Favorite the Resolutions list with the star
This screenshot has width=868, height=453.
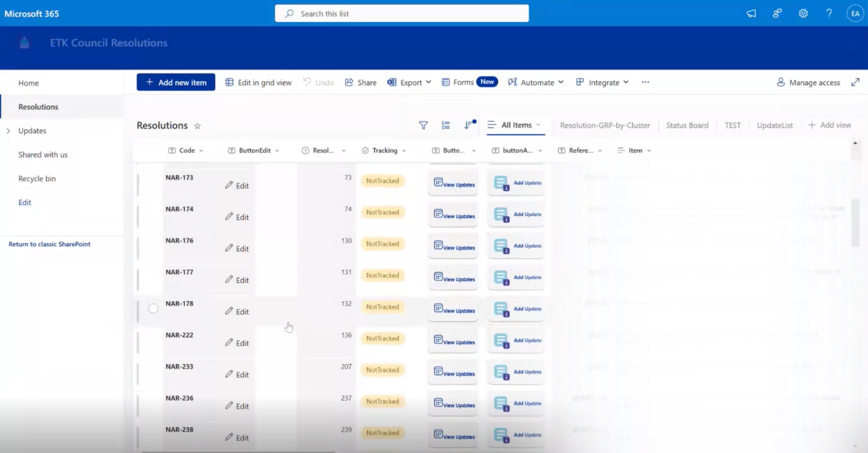197,126
